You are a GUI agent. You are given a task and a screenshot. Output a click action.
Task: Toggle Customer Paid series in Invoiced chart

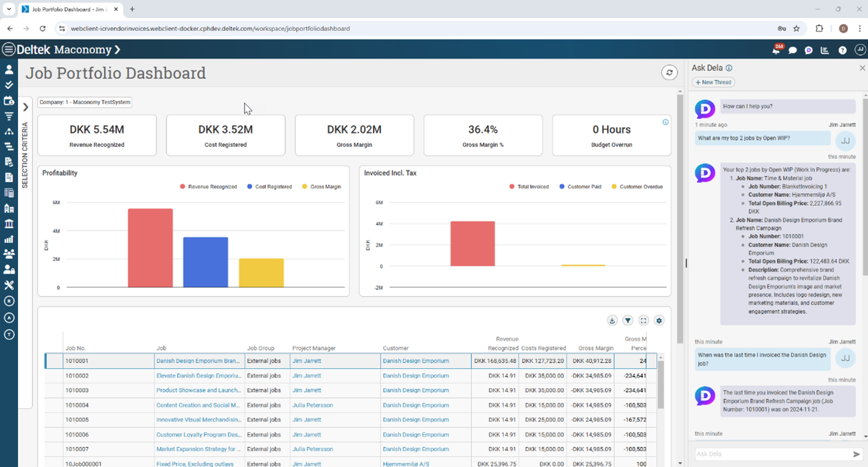pos(580,187)
